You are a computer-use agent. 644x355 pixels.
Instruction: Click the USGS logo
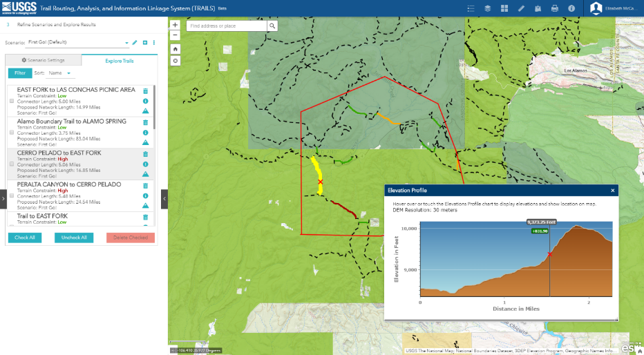[x=19, y=8]
